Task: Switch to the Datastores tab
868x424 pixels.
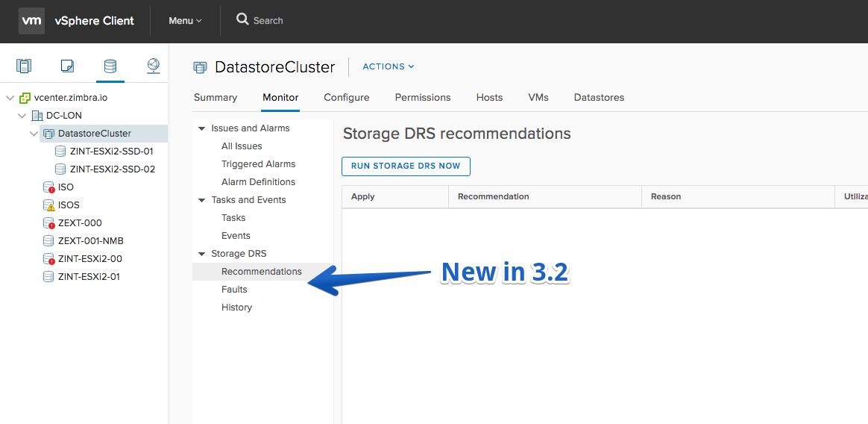Action: coord(599,98)
